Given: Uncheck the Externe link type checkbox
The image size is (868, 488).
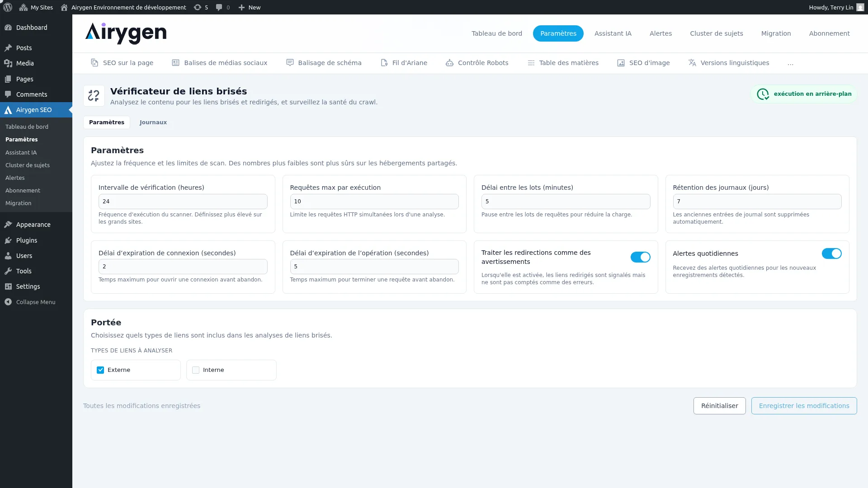Looking at the screenshot, I should [x=100, y=370].
